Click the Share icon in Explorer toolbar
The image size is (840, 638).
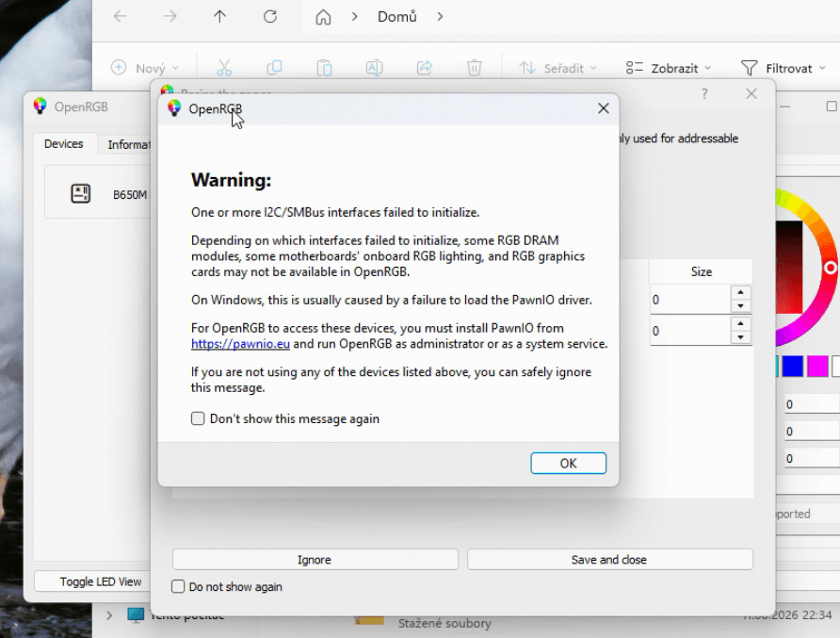click(x=425, y=68)
